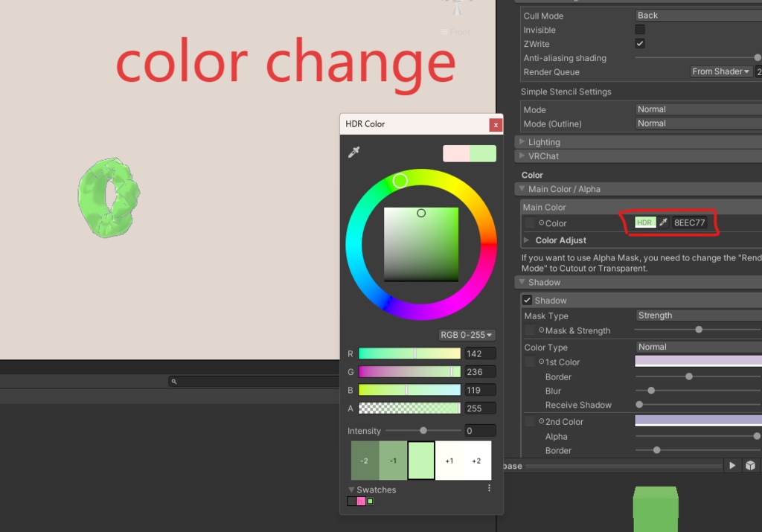Click the texture picker circle beside Color
Viewport: 762px width, 532px height.
point(541,223)
